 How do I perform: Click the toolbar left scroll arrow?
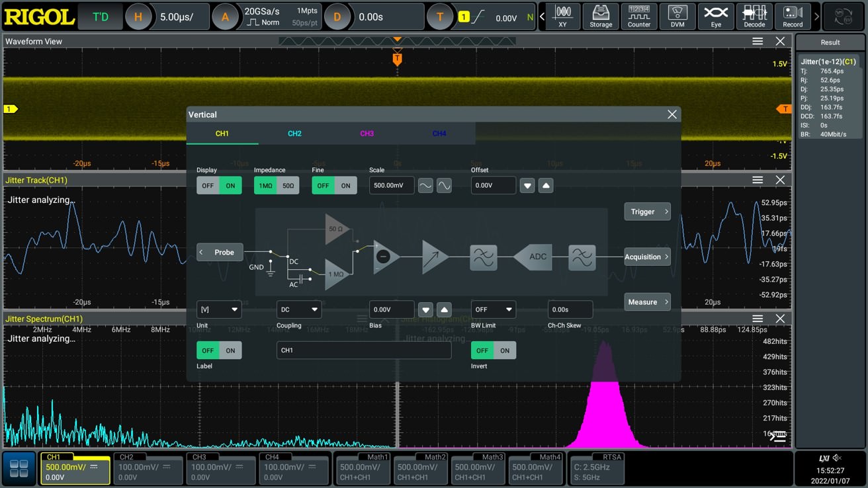542,17
